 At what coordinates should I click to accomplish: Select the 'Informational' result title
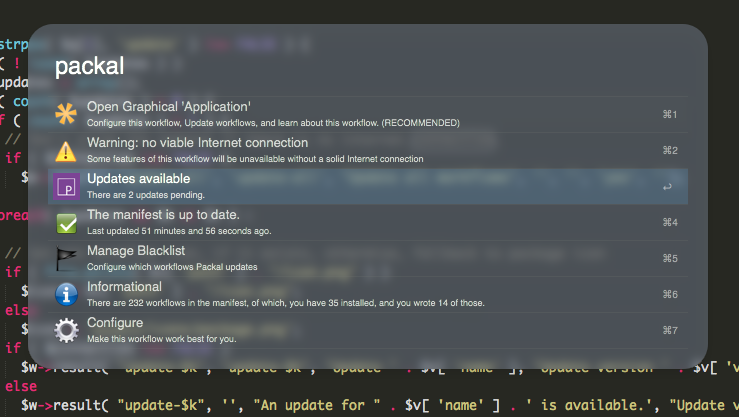pos(125,287)
